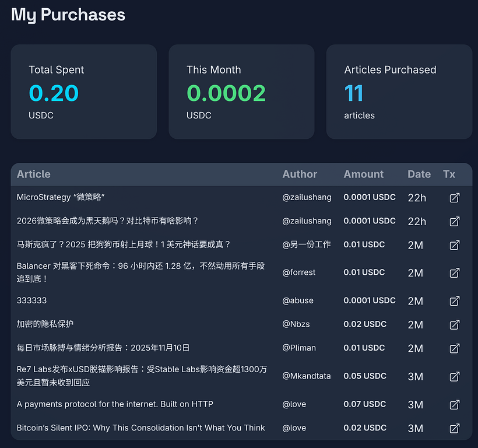The height and width of the screenshot is (448, 478).
Task: Open transaction icon for Re7 Labs article
Action: click(455, 376)
